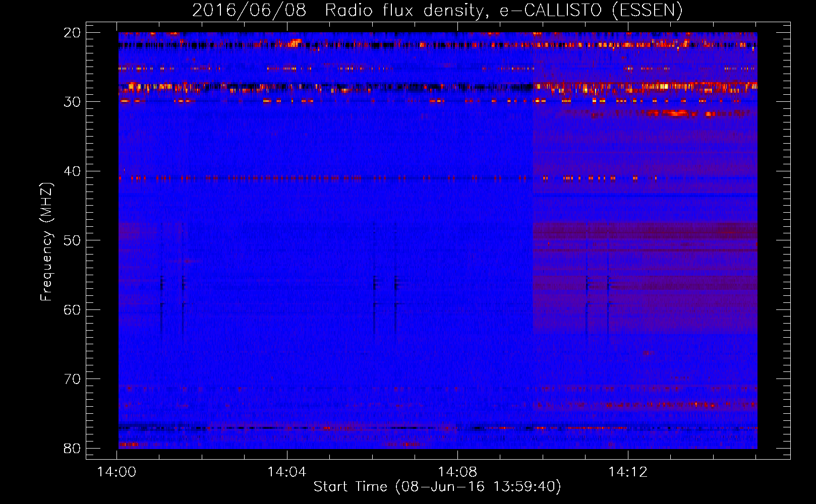
Task: Click the 14:08 time tick label
Action: point(457,472)
